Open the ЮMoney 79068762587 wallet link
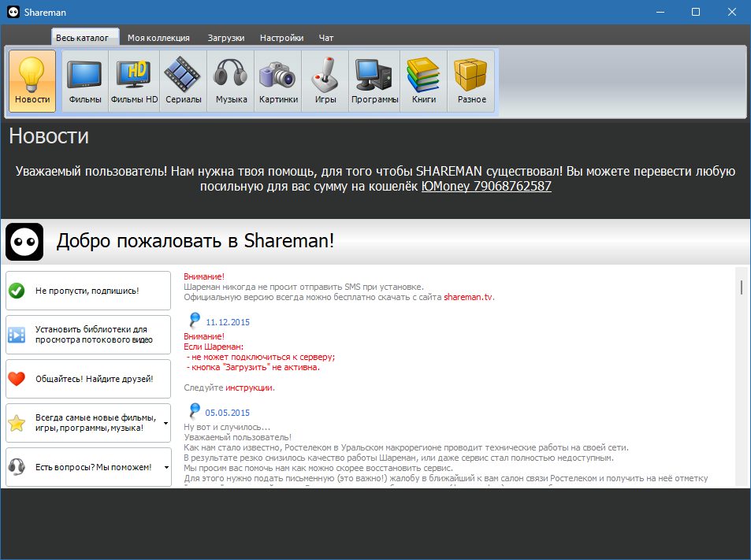This screenshot has width=751, height=560. (x=486, y=186)
